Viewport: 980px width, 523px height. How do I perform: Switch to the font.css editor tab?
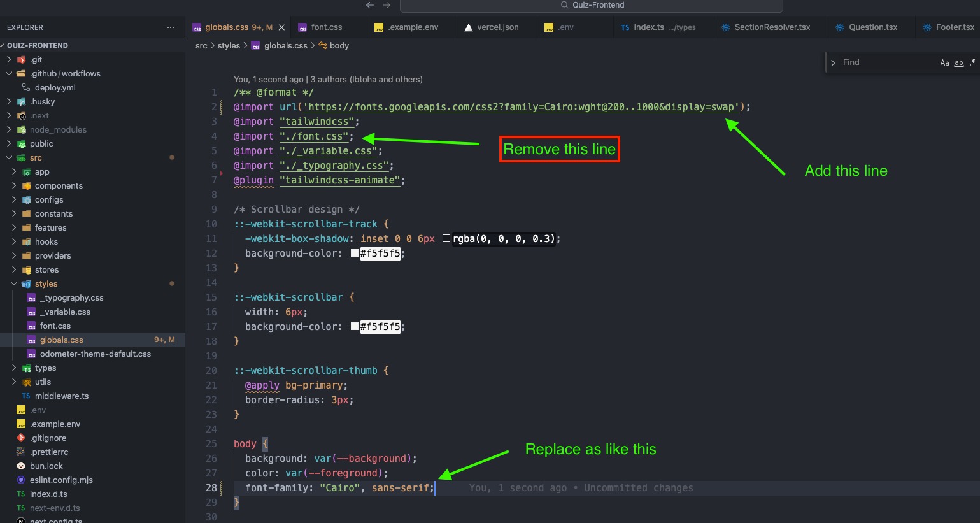pos(326,27)
